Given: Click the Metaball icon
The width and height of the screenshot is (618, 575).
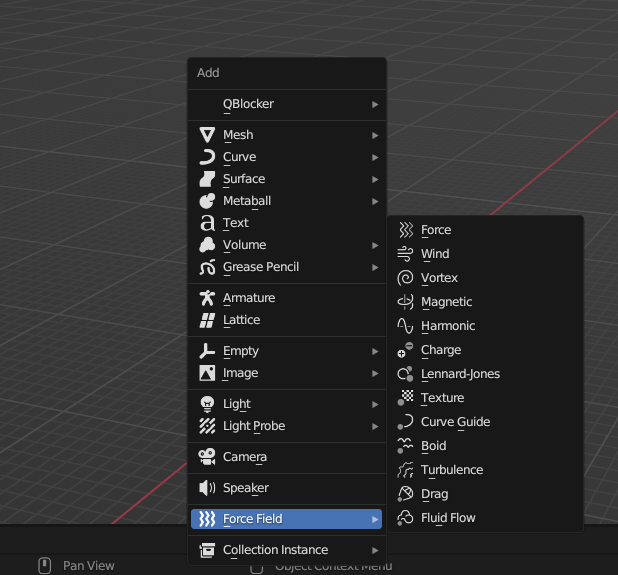Looking at the screenshot, I should tap(207, 201).
